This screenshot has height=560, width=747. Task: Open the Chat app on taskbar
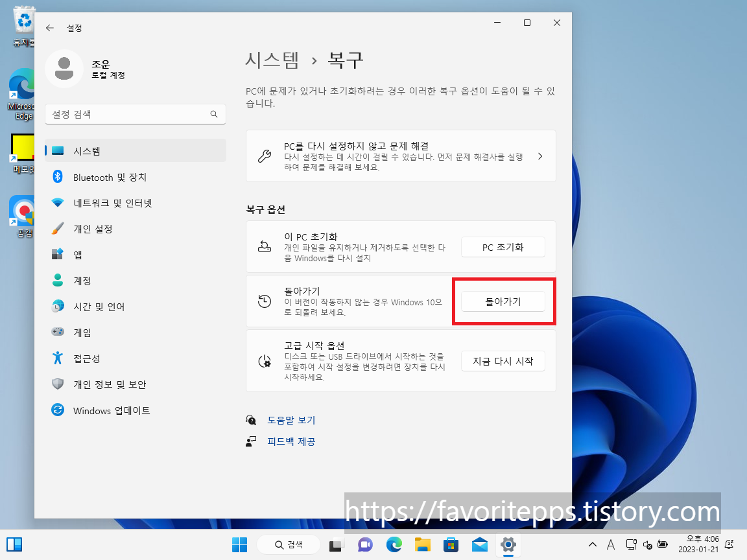click(365, 544)
